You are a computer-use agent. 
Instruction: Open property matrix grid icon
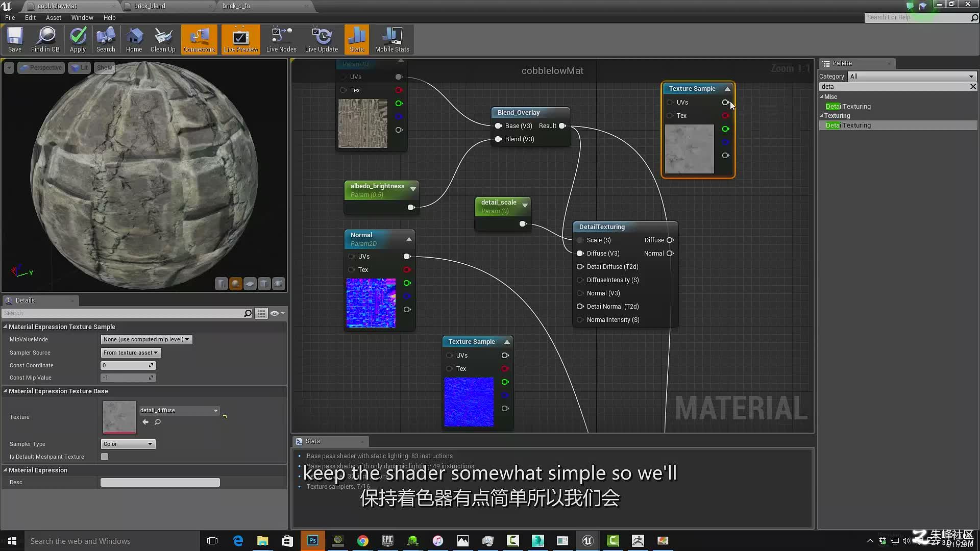coord(261,313)
